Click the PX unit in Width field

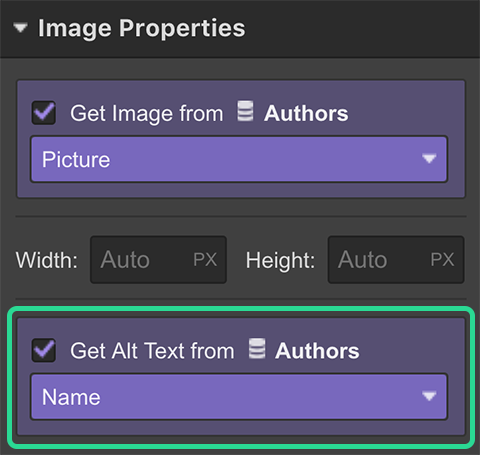(205, 259)
